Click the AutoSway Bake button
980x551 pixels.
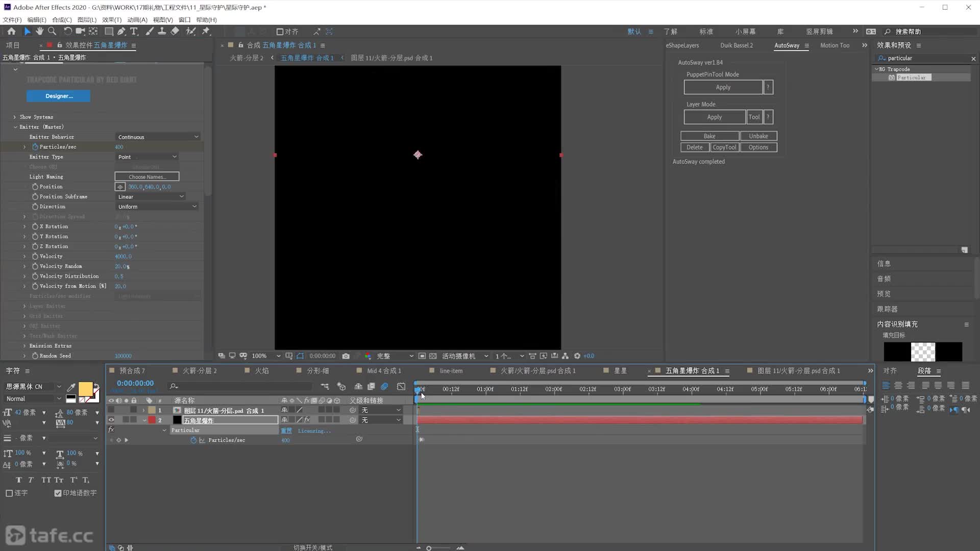(709, 136)
